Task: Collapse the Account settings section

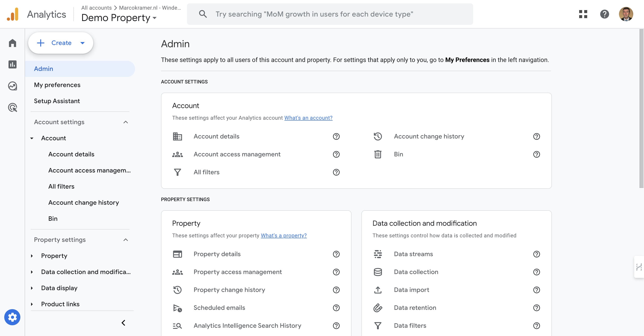Action: pyautogui.click(x=125, y=122)
